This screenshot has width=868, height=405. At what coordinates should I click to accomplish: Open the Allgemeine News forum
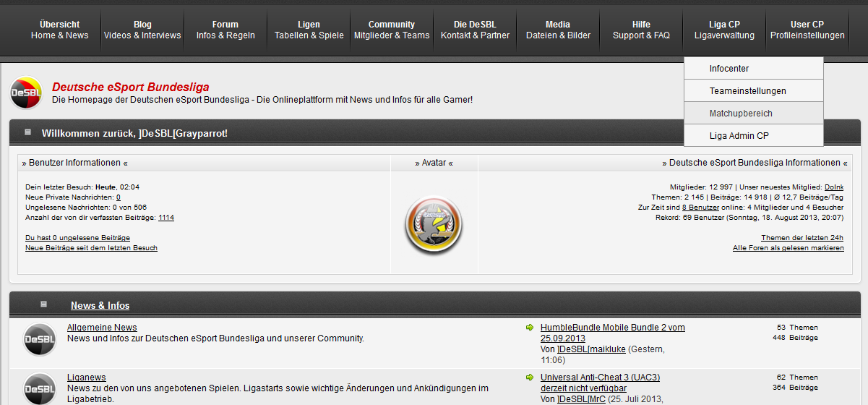pyautogui.click(x=102, y=328)
